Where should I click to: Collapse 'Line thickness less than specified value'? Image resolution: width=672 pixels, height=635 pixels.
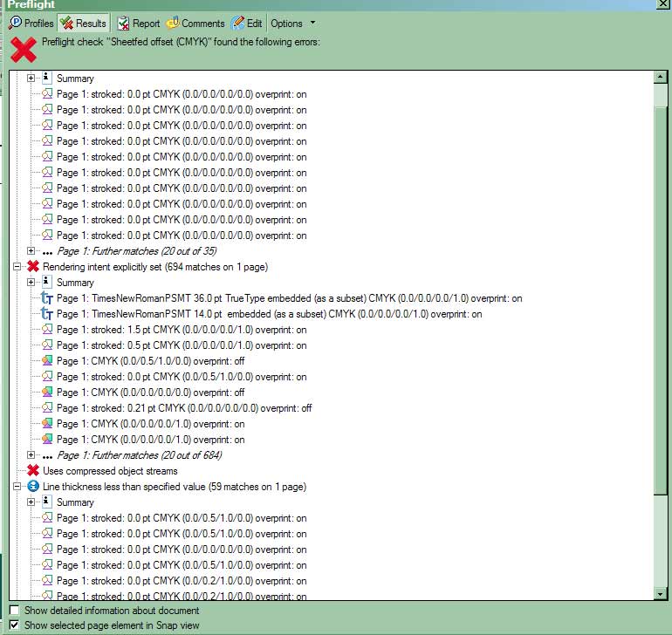point(17,487)
